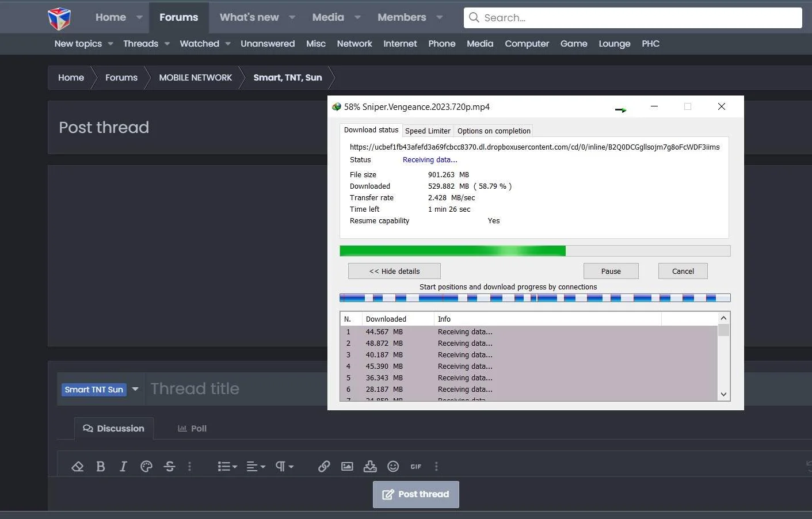Image resolution: width=812 pixels, height=519 pixels.
Task: Open more insert options after GIF icon
Action: click(436, 467)
